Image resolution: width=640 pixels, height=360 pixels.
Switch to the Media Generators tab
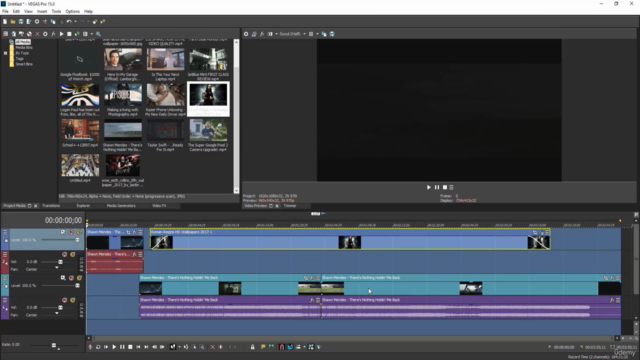pos(121,206)
